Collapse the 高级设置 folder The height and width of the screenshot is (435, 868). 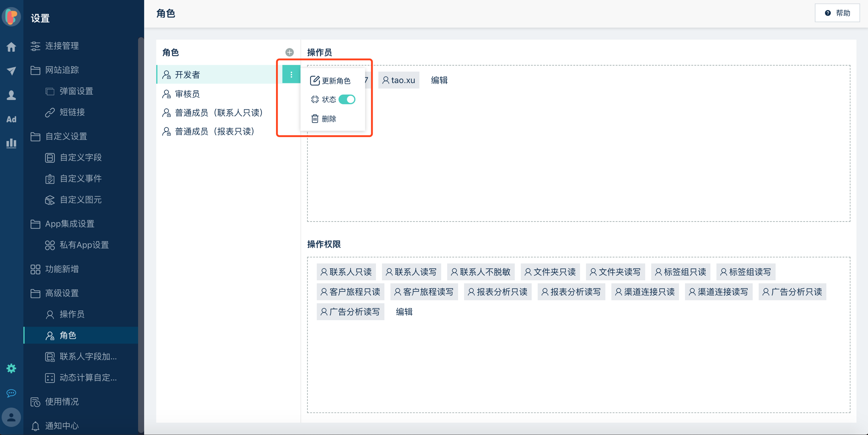click(x=62, y=293)
